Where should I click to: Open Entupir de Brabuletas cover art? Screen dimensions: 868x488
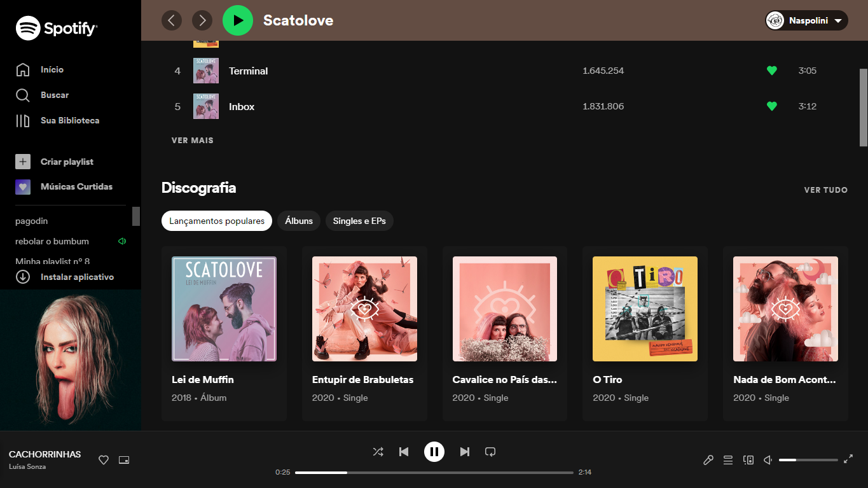(x=364, y=309)
